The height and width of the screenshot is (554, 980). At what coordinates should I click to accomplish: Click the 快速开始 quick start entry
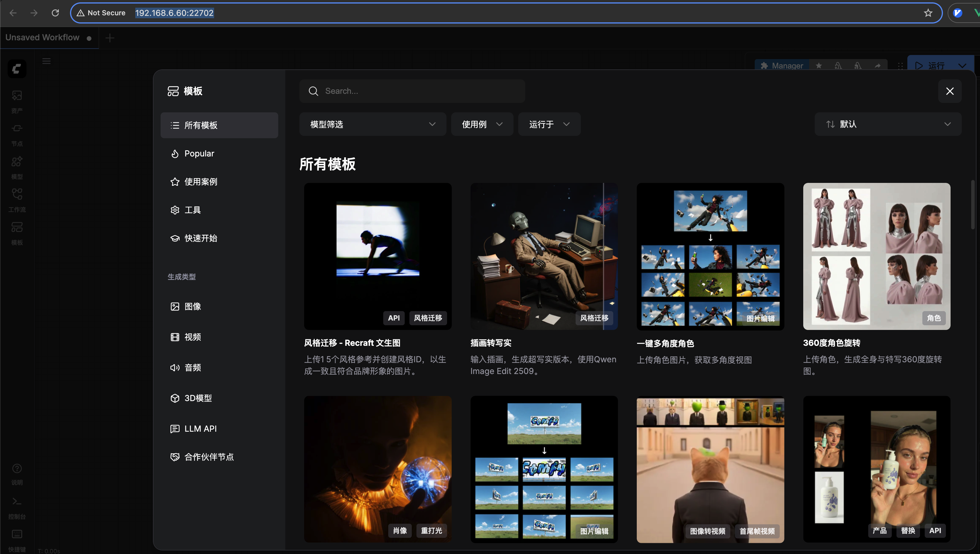pyautogui.click(x=201, y=238)
